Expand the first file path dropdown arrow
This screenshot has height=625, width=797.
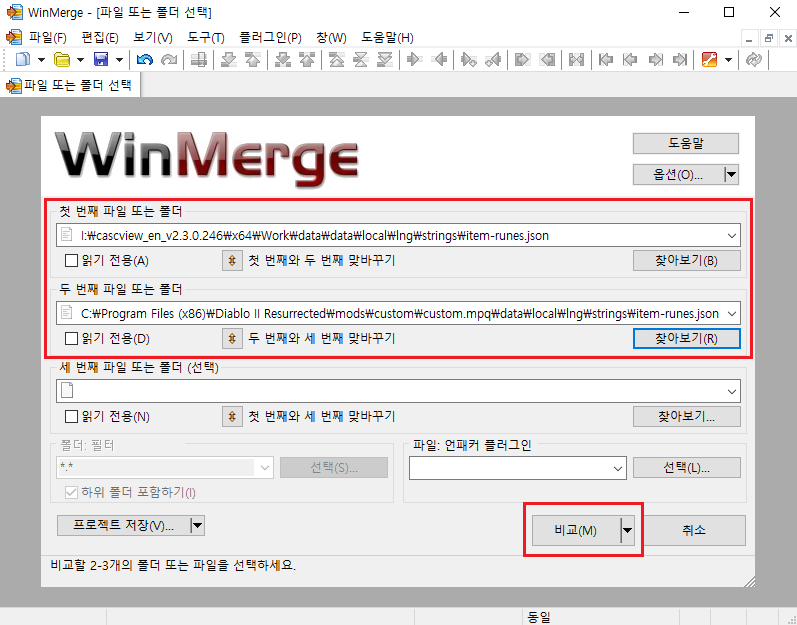(731, 236)
